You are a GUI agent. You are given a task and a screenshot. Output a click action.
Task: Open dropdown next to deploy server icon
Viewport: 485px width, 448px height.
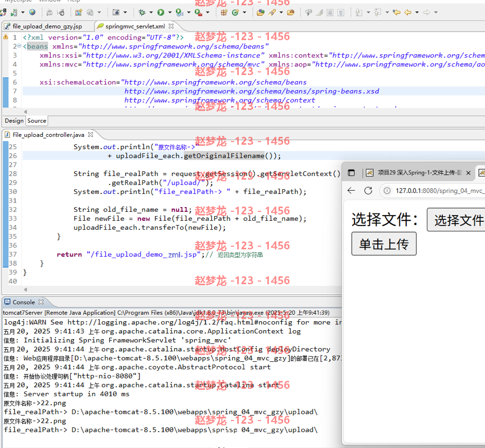(23, 12)
